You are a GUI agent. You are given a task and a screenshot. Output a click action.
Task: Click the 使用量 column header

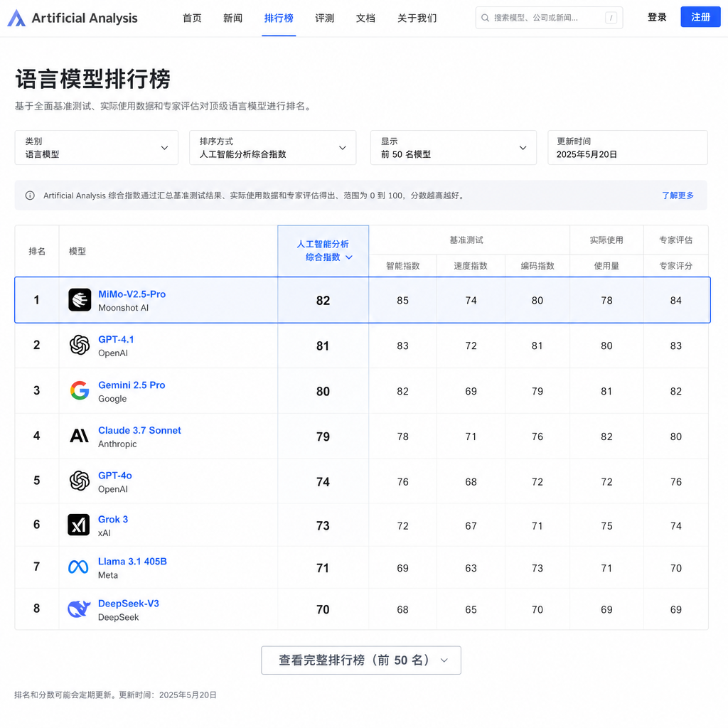[x=606, y=266]
